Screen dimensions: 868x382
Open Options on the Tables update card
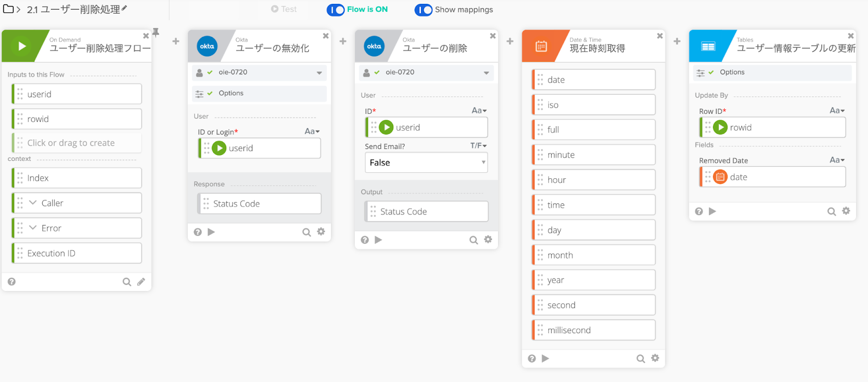732,72
